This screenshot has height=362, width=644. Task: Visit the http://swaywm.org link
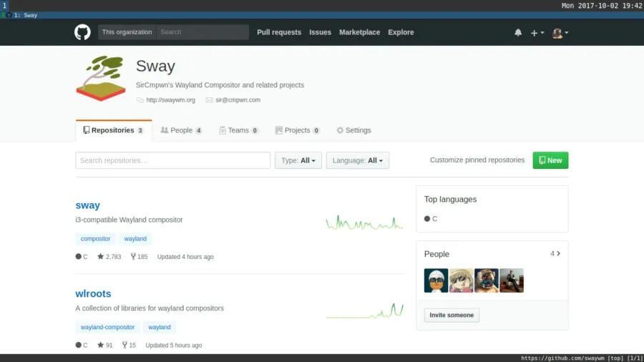pyautogui.click(x=170, y=100)
